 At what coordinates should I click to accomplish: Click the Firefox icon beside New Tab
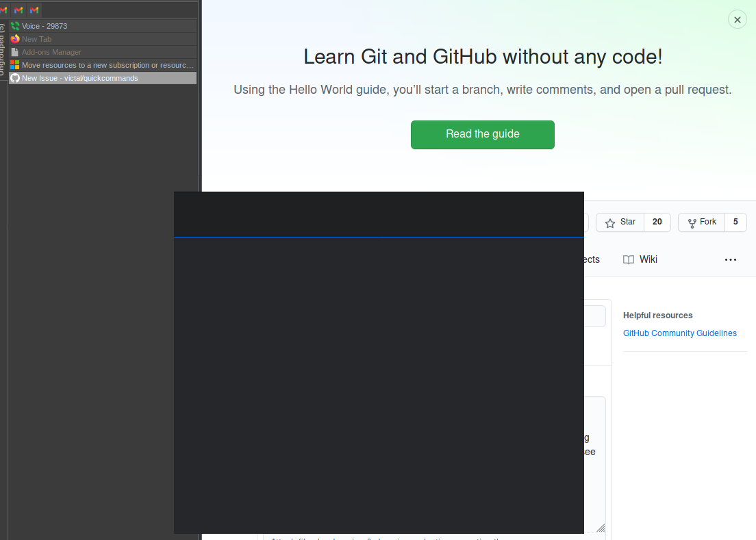[15, 39]
